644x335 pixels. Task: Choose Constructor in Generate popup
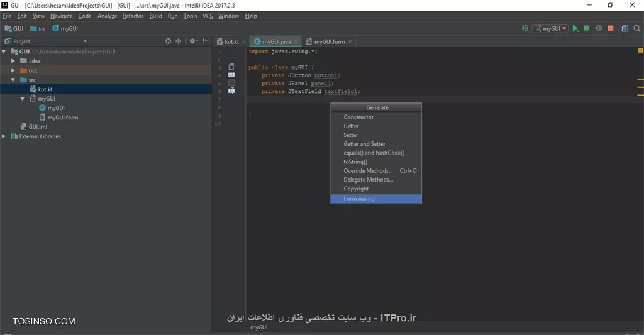tap(376, 117)
